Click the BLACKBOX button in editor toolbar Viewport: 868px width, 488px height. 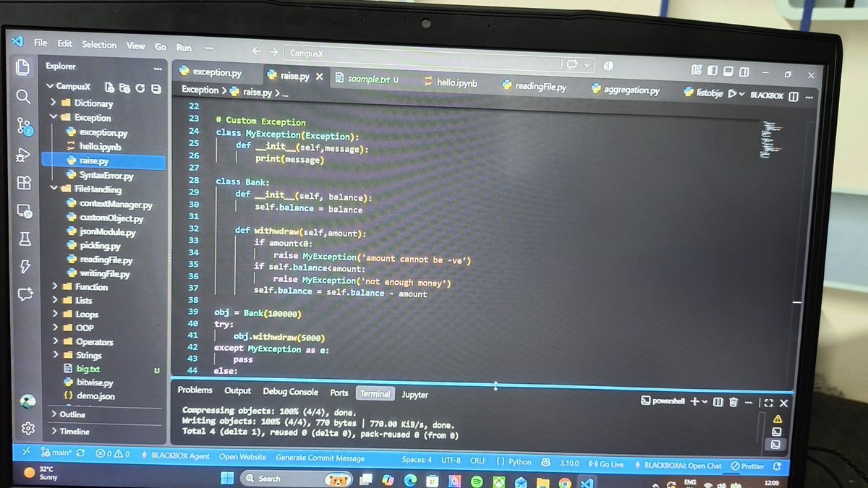click(767, 95)
